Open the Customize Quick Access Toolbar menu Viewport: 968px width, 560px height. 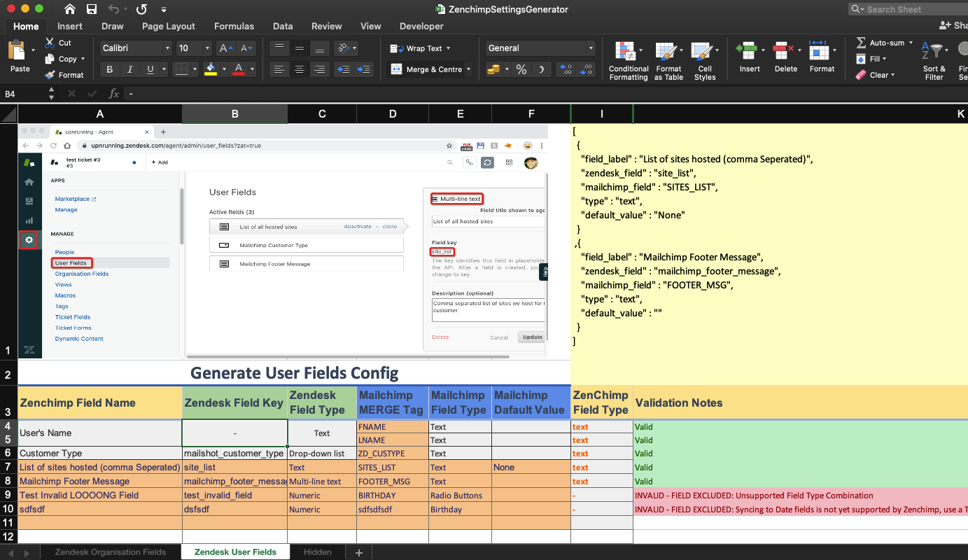pos(164,10)
